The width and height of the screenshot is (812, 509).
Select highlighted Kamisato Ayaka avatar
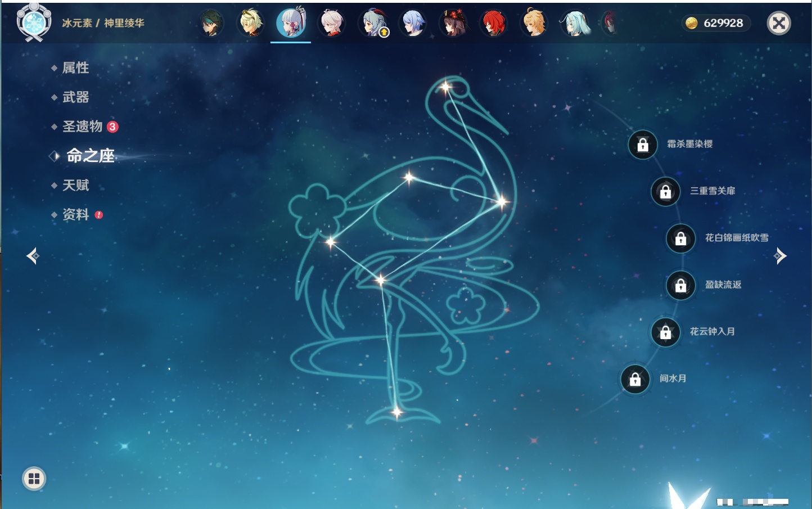coord(291,22)
